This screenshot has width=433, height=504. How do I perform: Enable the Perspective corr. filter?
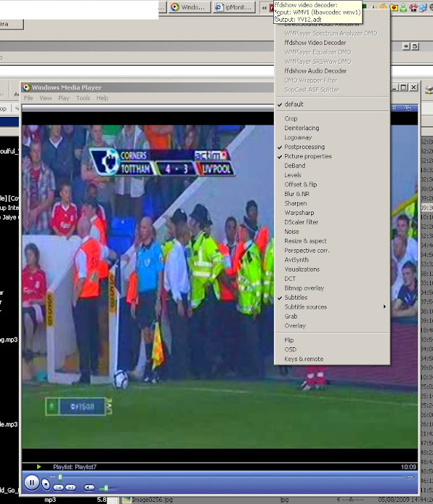tap(332, 251)
